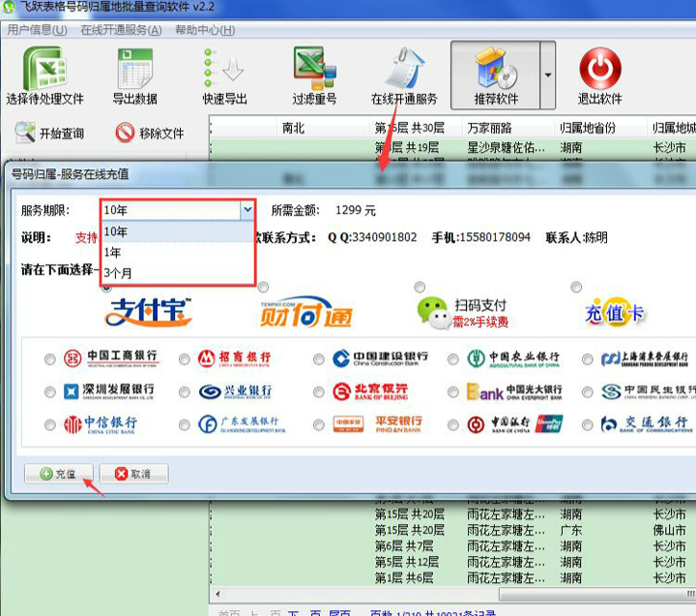The height and width of the screenshot is (616, 696).
Task: Select the 招商银行 radio button
Action: coord(185,359)
